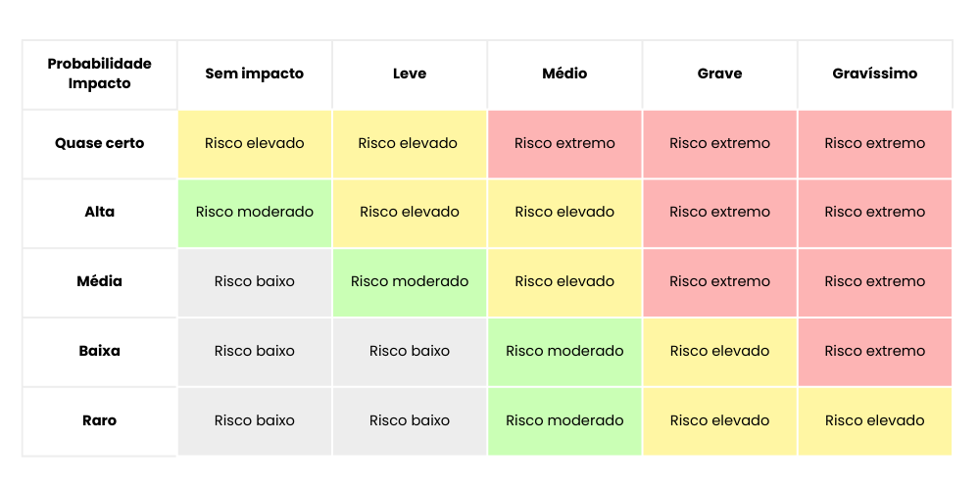Select the "Grave" column header
This screenshot has height=490, width=980.
(x=719, y=73)
